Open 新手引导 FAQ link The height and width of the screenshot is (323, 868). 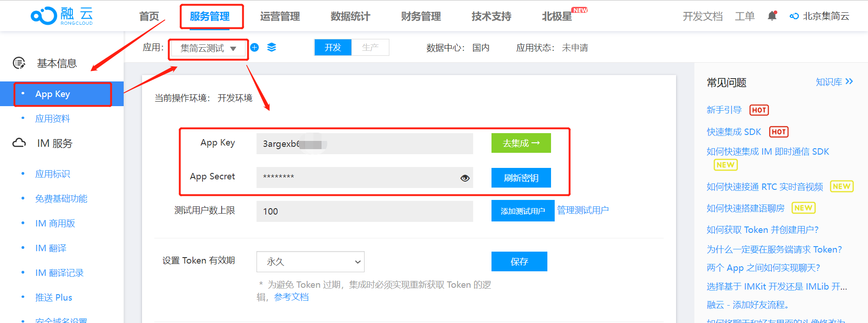(x=724, y=110)
